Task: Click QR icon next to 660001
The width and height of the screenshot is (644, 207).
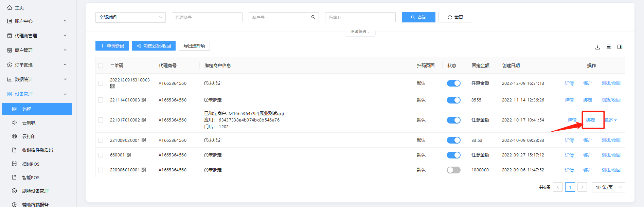Action: [129, 155]
